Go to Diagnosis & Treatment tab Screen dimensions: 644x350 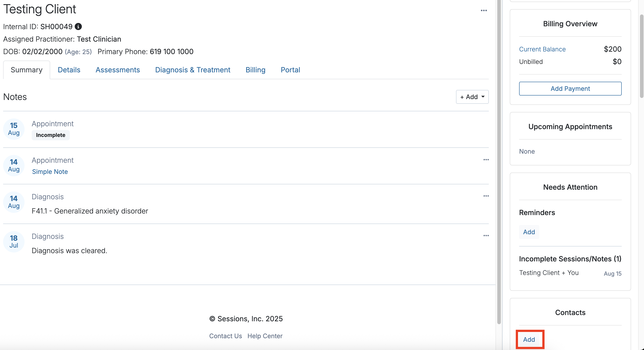click(x=192, y=70)
